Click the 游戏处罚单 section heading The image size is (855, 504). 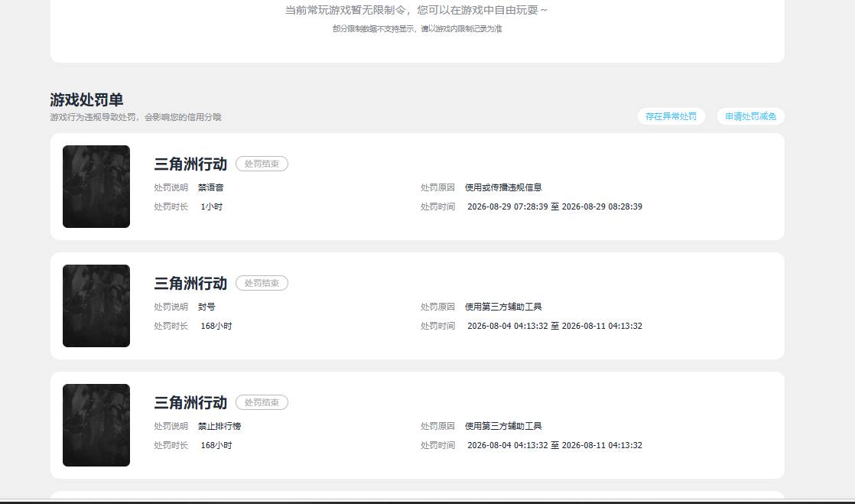pyautogui.click(x=86, y=100)
